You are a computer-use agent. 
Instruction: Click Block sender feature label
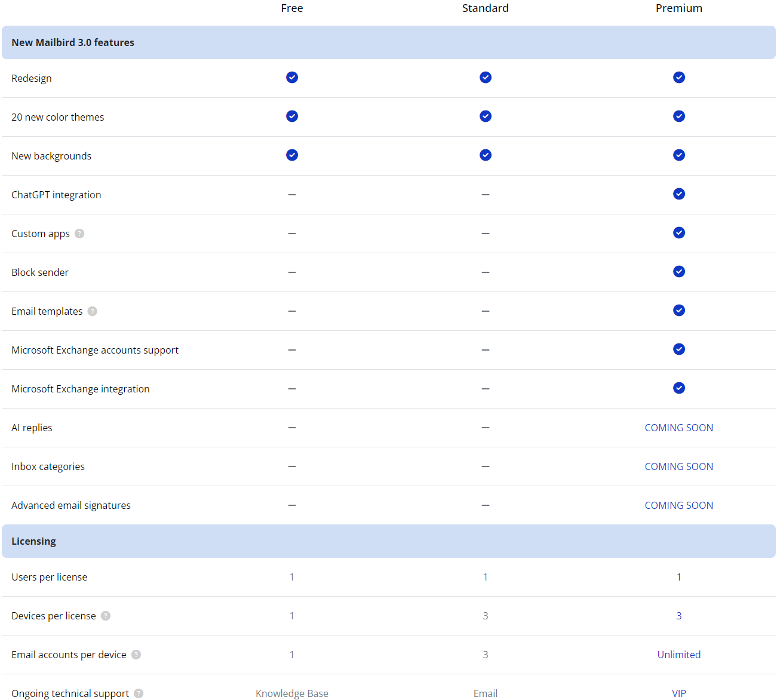pos(40,272)
